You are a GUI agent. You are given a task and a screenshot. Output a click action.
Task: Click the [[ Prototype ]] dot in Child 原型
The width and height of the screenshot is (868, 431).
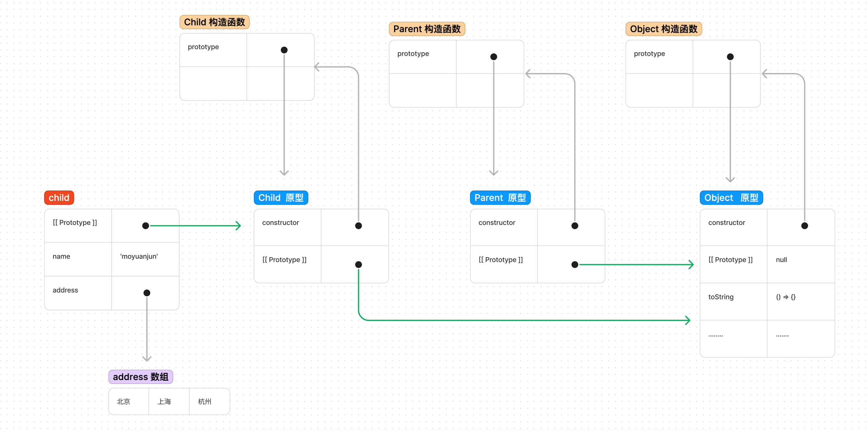(358, 265)
